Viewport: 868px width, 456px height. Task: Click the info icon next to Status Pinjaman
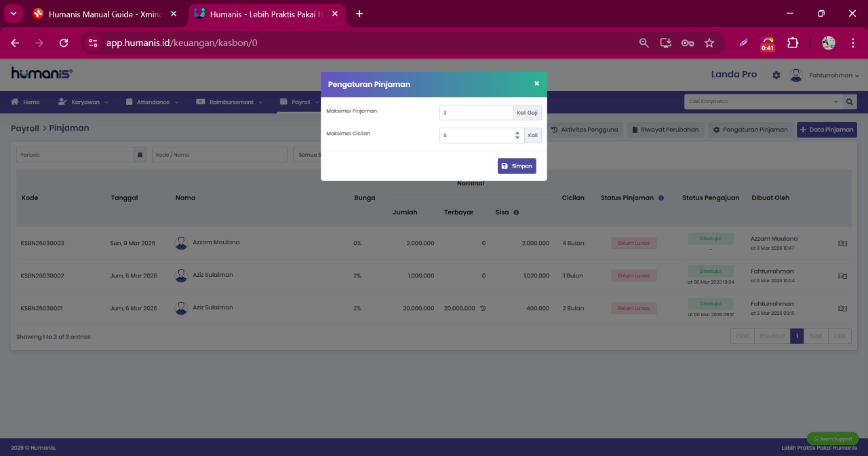661,198
